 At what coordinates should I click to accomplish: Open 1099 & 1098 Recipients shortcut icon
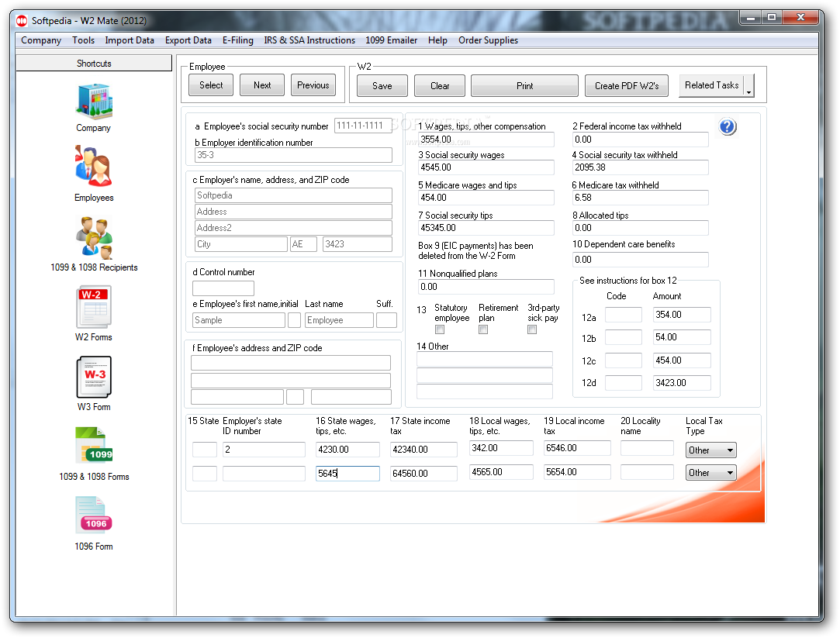[95, 238]
